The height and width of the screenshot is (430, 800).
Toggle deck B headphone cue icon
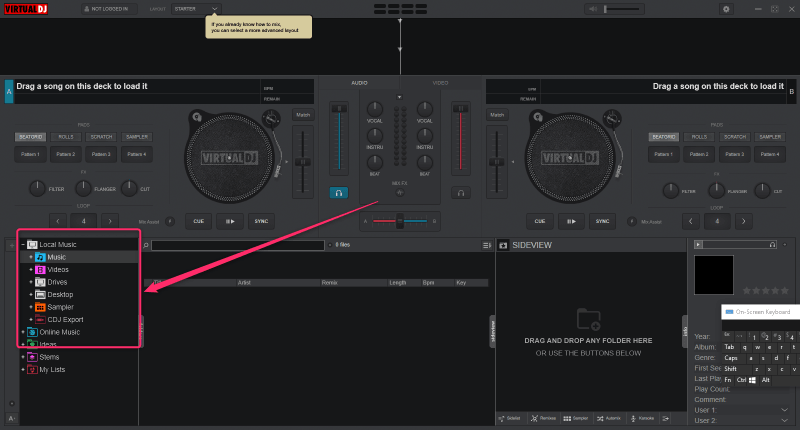[461, 193]
